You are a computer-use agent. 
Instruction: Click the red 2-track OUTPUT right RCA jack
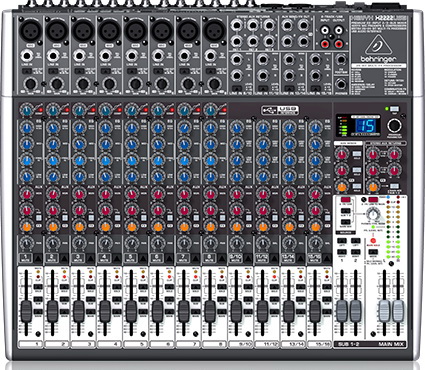click(x=339, y=43)
